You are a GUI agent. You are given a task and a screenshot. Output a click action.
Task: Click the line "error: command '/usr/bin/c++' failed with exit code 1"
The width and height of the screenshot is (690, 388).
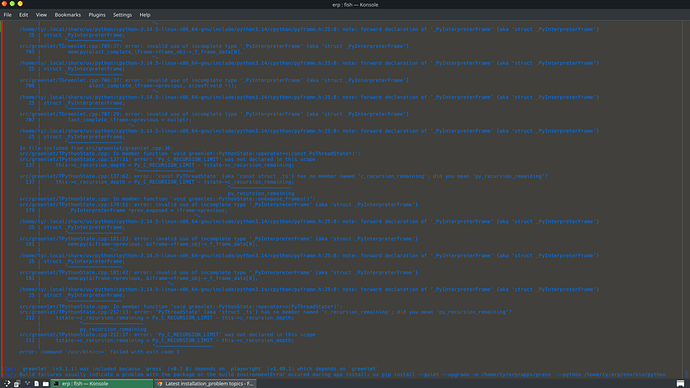99,352
